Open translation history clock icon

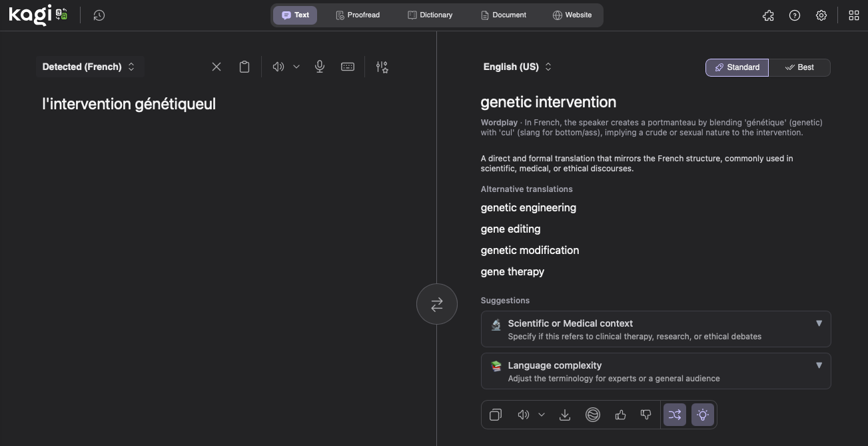99,15
